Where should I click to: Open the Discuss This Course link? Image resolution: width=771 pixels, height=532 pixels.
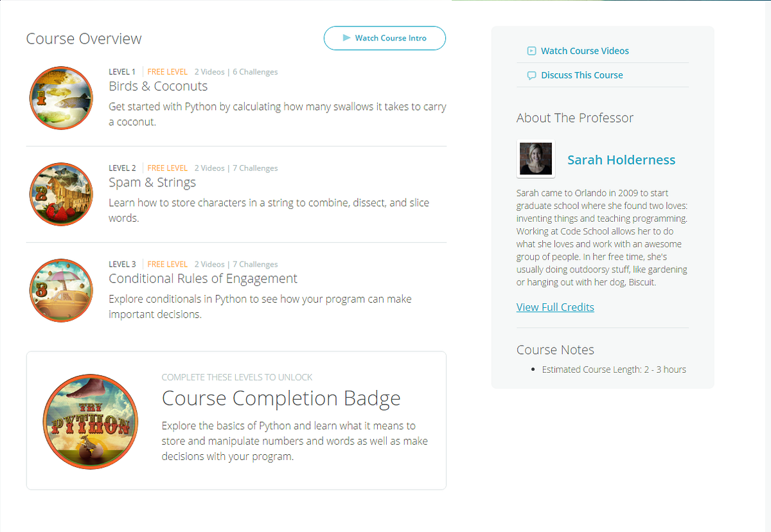click(x=580, y=75)
